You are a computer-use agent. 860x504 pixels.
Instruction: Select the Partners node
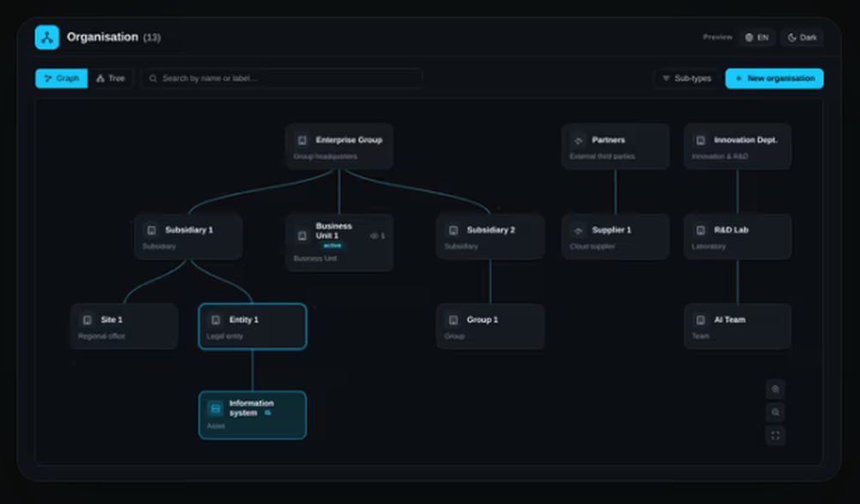616,146
